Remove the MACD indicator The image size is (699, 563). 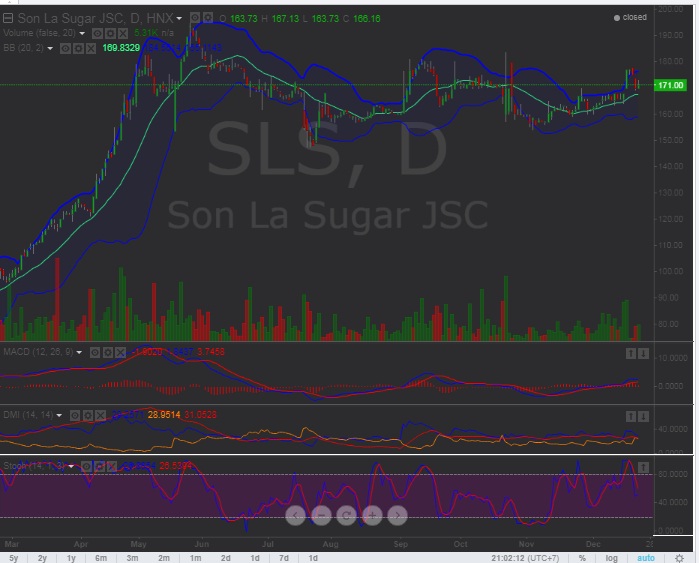pyautogui.click(x=120, y=353)
